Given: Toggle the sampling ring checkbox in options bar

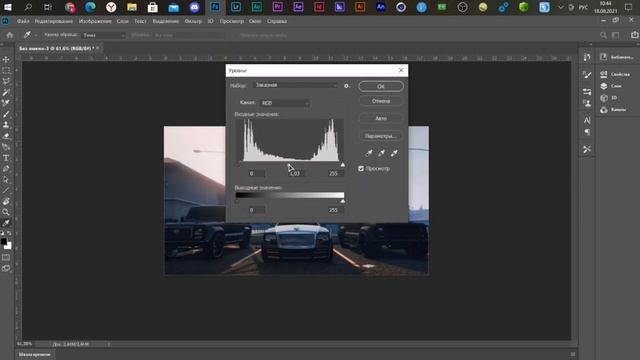Looking at the screenshot, I should (x=237, y=36).
